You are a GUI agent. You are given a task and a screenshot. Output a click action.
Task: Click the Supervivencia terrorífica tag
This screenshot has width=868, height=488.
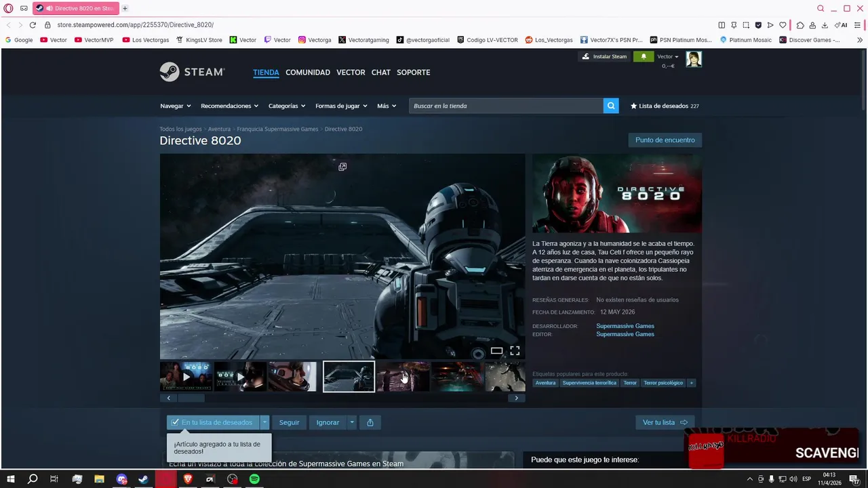click(589, 383)
